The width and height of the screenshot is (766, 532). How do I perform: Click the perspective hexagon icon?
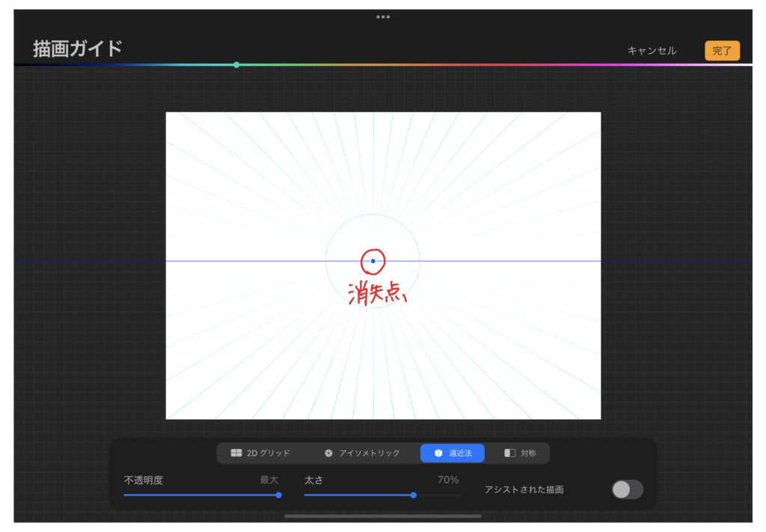(x=438, y=453)
